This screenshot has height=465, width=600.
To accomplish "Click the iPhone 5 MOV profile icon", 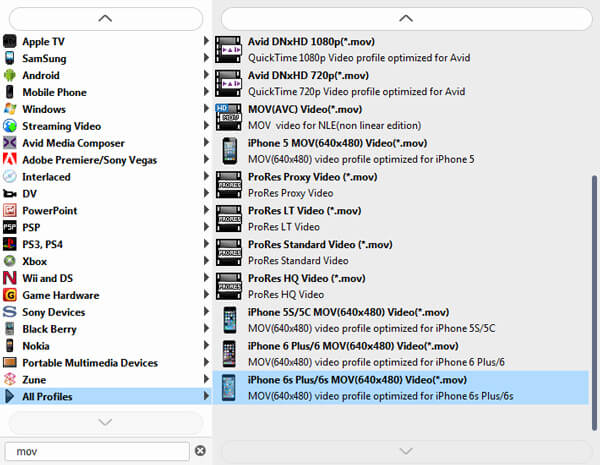I will click(x=229, y=151).
